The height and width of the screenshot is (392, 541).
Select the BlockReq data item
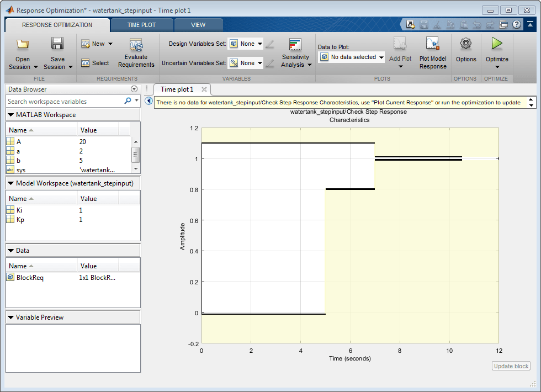pyautogui.click(x=30, y=278)
